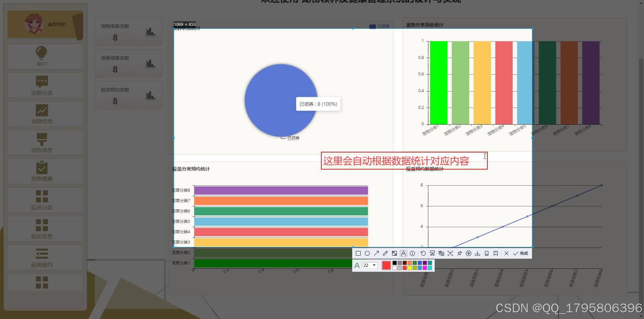
Task: Open the 疫苗信息 sidebar menu
Action: click(x=45, y=229)
